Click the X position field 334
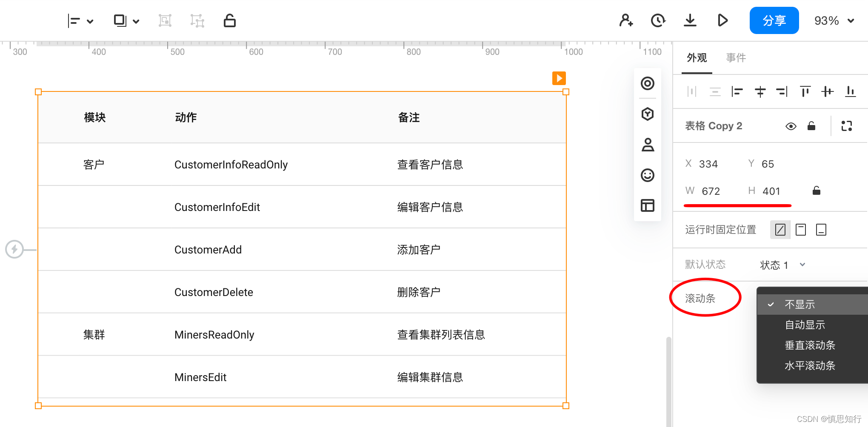 tap(708, 164)
